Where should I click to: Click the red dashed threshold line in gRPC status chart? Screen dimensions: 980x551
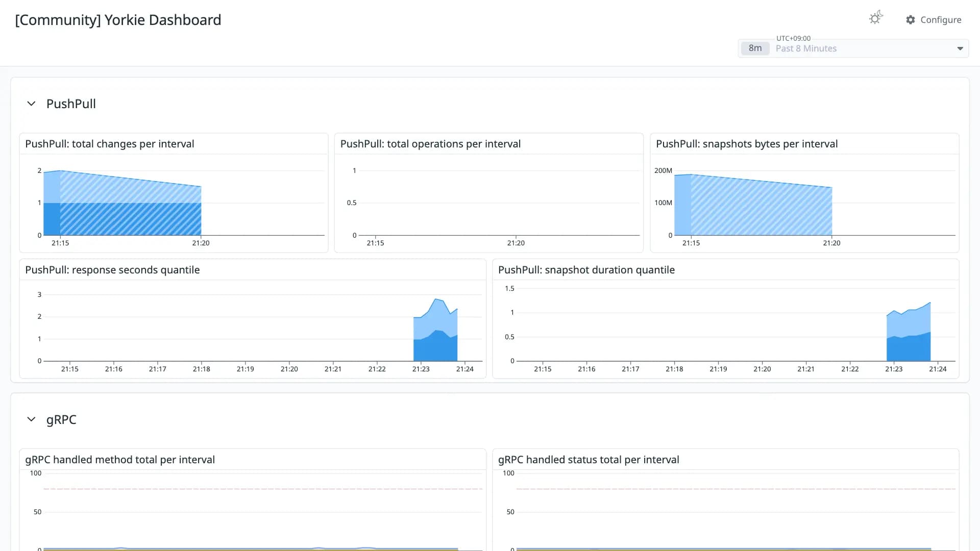[x=736, y=489]
